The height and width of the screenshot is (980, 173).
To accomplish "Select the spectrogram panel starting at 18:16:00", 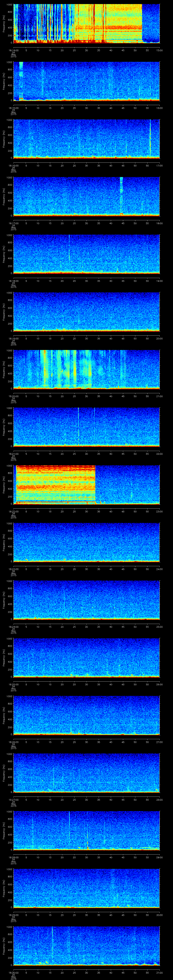I will (x=87, y=139).
